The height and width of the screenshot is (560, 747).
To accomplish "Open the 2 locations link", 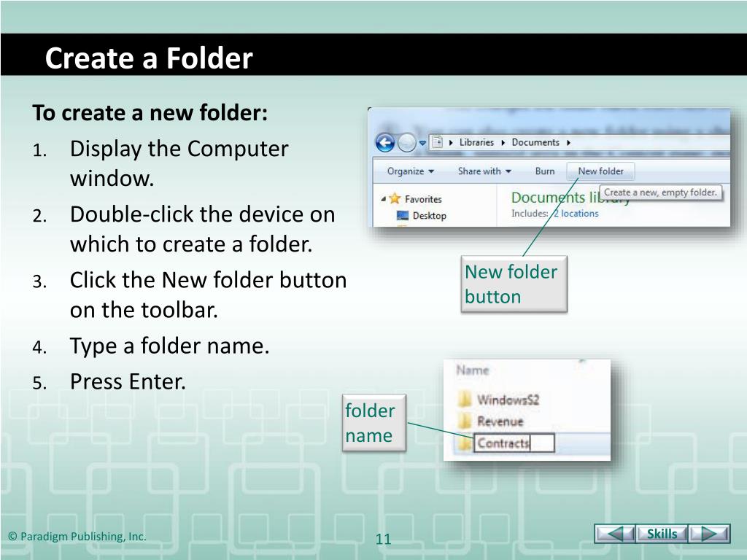I will click(576, 214).
